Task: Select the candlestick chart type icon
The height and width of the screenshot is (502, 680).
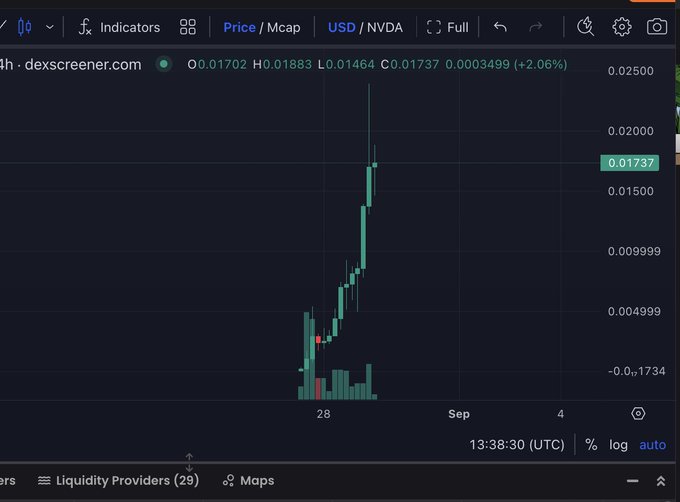Action: click(x=24, y=27)
